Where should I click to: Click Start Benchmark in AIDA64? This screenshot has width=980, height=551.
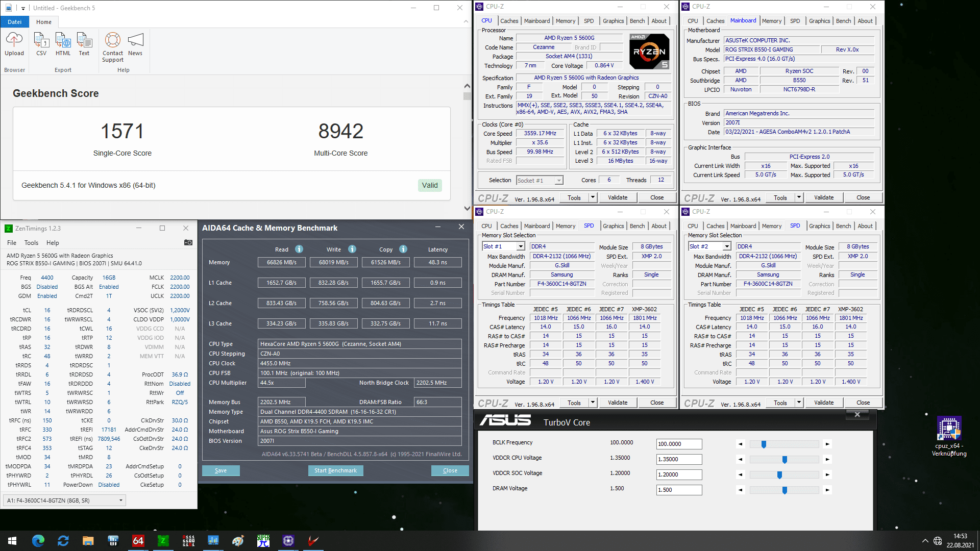pyautogui.click(x=335, y=470)
